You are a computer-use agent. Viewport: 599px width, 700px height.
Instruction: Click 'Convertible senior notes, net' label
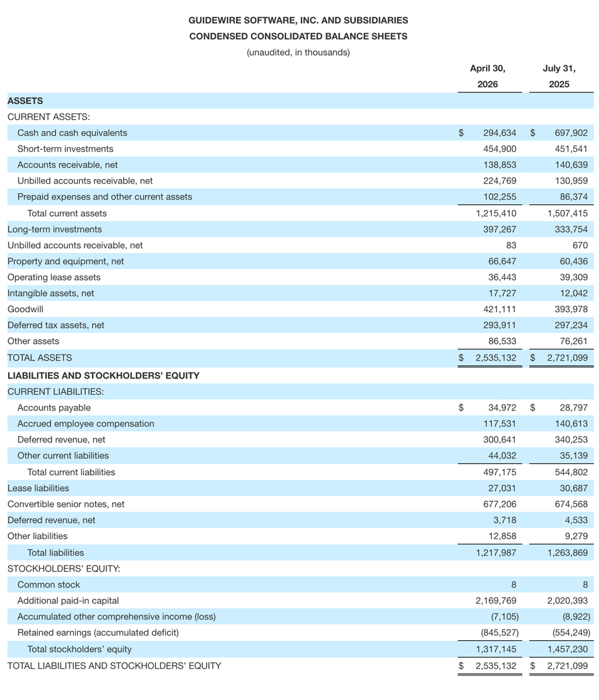pos(66,504)
